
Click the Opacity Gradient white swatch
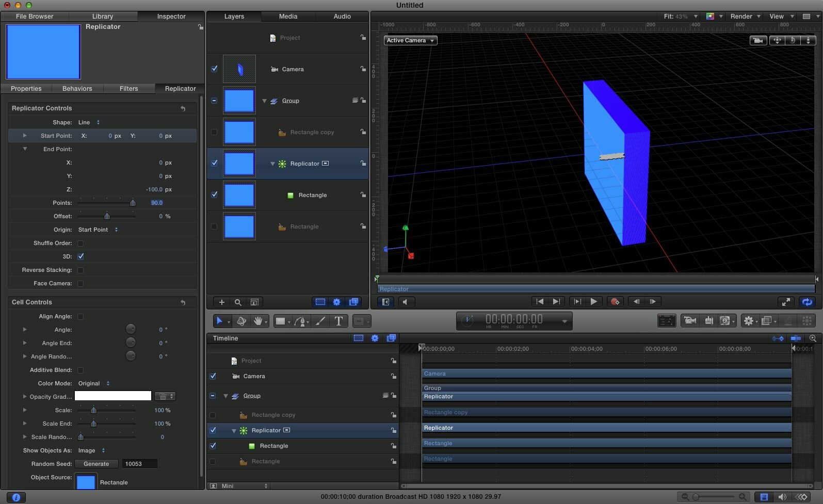click(113, 396)
